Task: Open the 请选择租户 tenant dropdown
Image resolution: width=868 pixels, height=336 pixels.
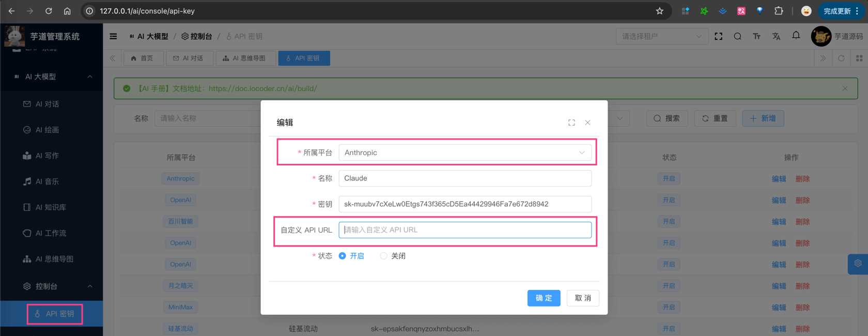Action: [x=661, y=36]
